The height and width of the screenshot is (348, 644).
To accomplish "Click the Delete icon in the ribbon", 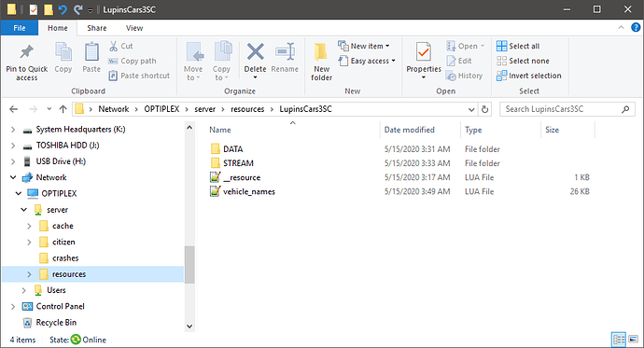I will tap(255, 52).
